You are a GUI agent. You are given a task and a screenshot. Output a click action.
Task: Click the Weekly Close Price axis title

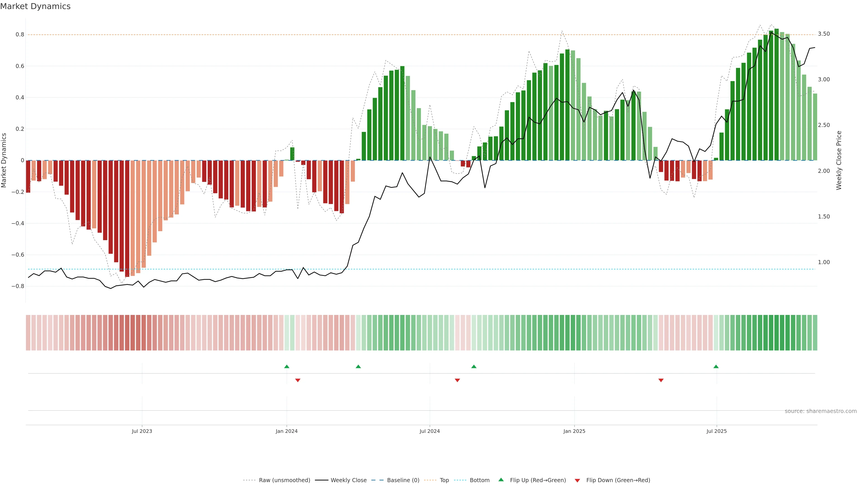(839, 160)
